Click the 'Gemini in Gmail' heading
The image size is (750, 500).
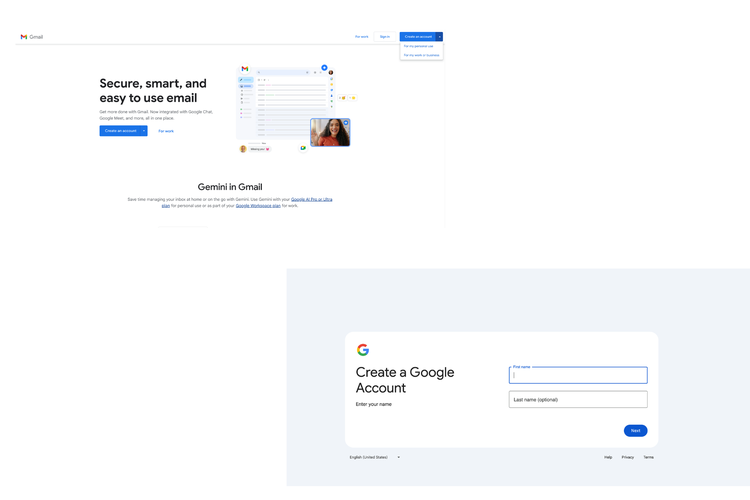[230, 187]
